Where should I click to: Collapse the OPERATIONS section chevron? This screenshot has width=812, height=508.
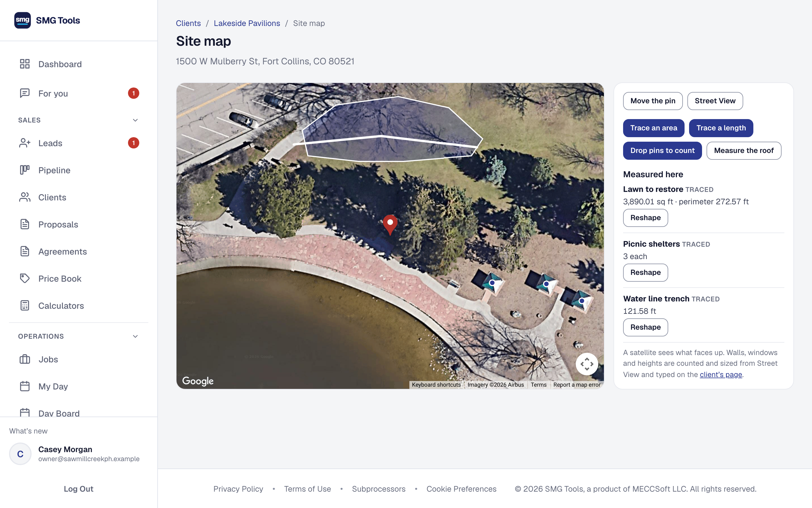[x=135, y=336]
